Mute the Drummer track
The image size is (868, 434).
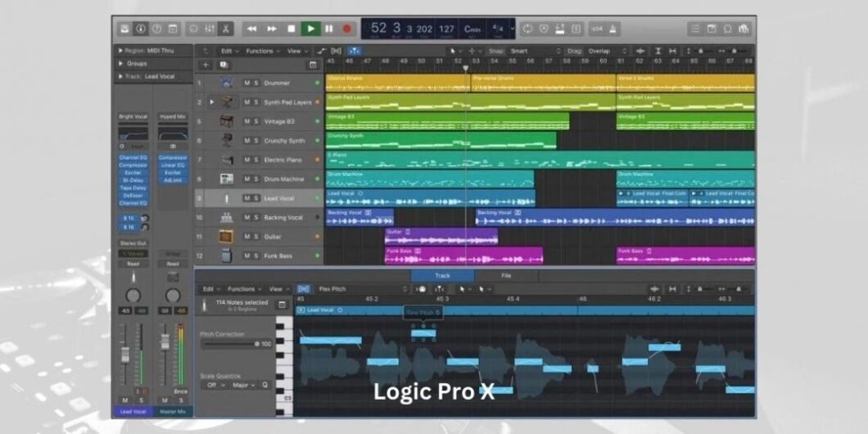pyautogui.click(x=246, y=83)
